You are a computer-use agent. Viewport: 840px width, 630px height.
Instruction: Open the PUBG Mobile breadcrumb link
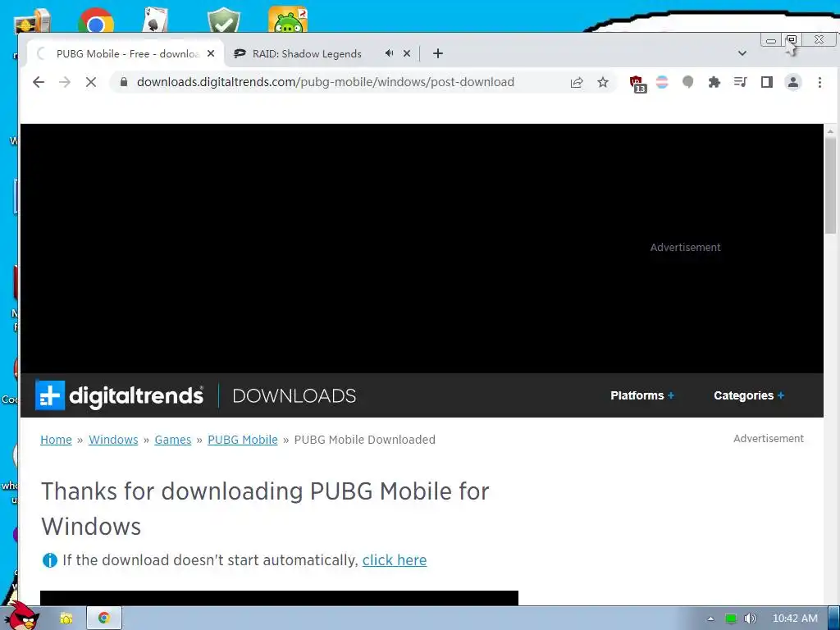coord(243,440)
